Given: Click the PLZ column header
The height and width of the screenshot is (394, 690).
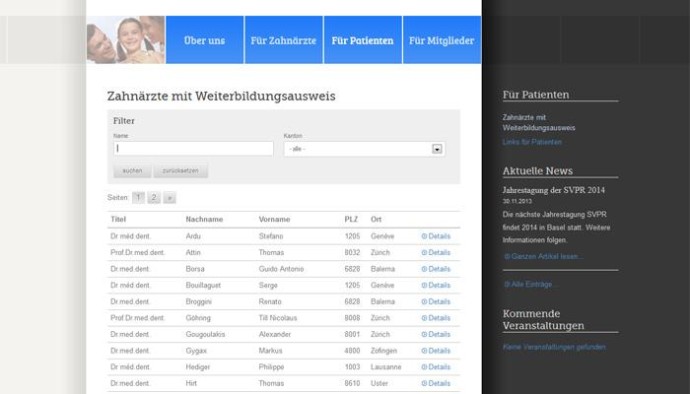Looking at the screenshot, I should pos(351,219).
